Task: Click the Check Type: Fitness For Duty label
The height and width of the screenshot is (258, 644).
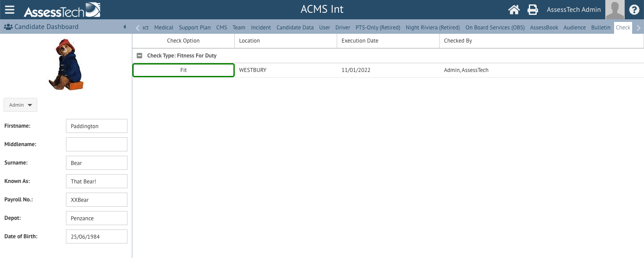Action: [x=182, y=56]
